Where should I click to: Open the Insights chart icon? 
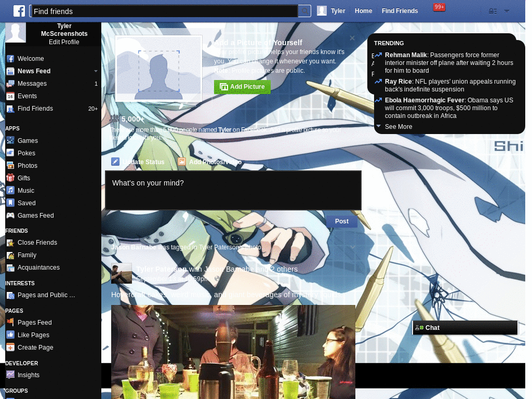point(10,375)
